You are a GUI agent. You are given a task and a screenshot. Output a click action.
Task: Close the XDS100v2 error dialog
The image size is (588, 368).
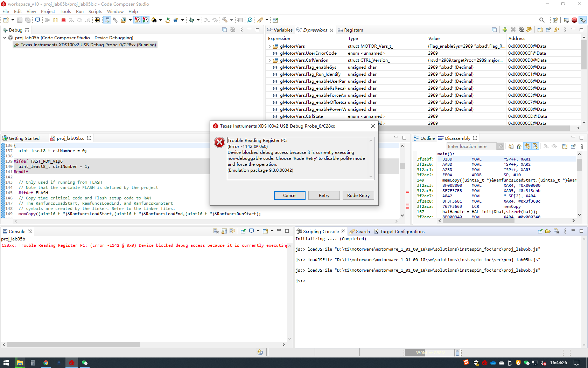click(x=373, y=126)
